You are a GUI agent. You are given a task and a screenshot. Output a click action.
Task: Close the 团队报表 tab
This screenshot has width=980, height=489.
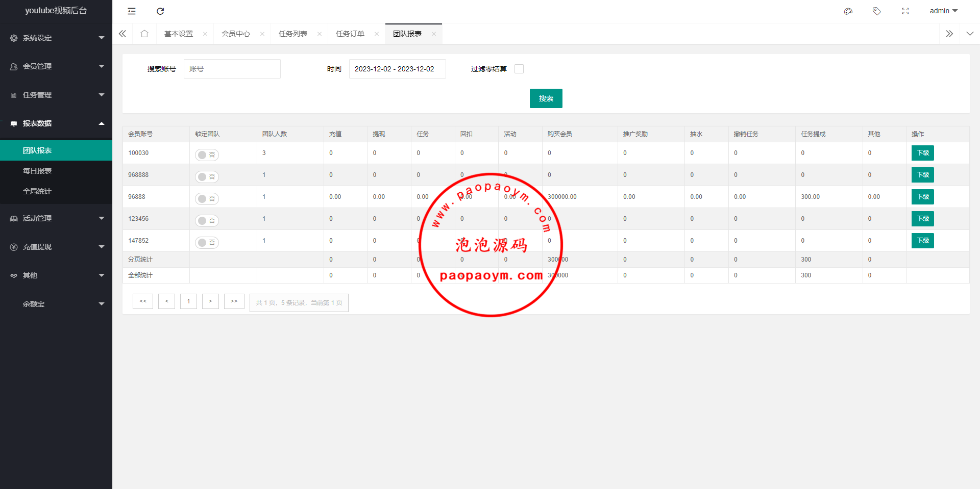(x=434, y=34)
